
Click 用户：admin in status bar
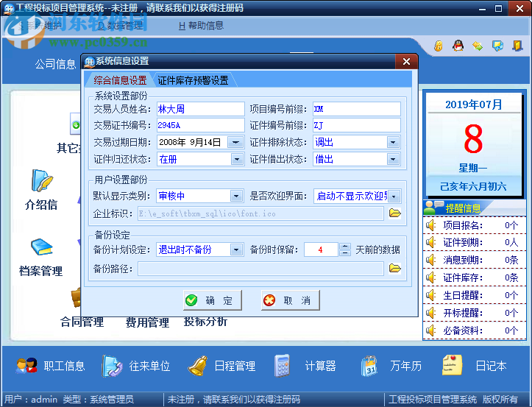coord(31,399)
